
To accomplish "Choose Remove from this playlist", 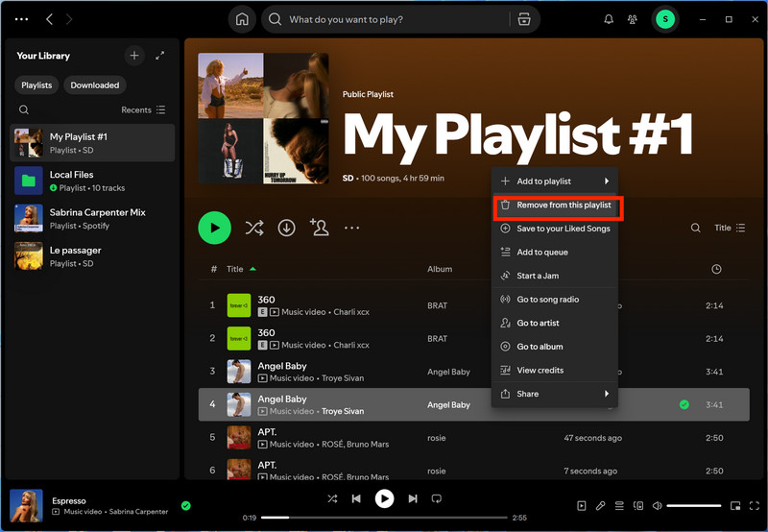I will pos(555,205).
